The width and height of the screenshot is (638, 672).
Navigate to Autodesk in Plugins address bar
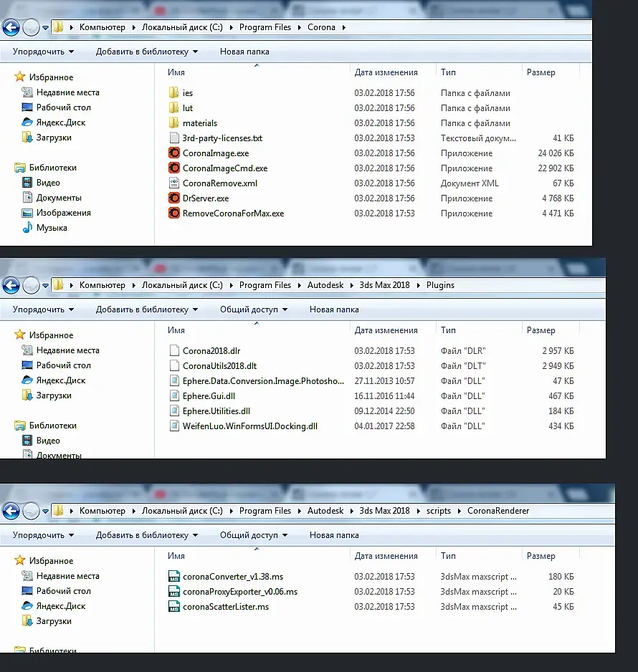(x=325, y=285)
